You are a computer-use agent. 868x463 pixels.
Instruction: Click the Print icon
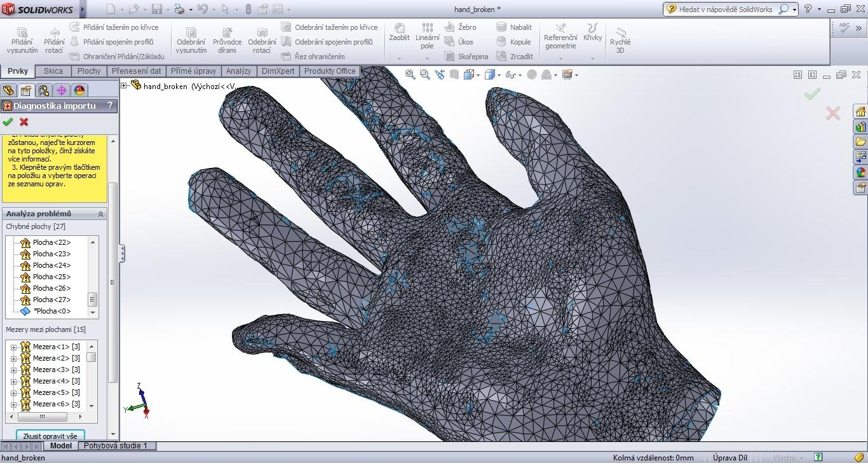pos(179,9)
